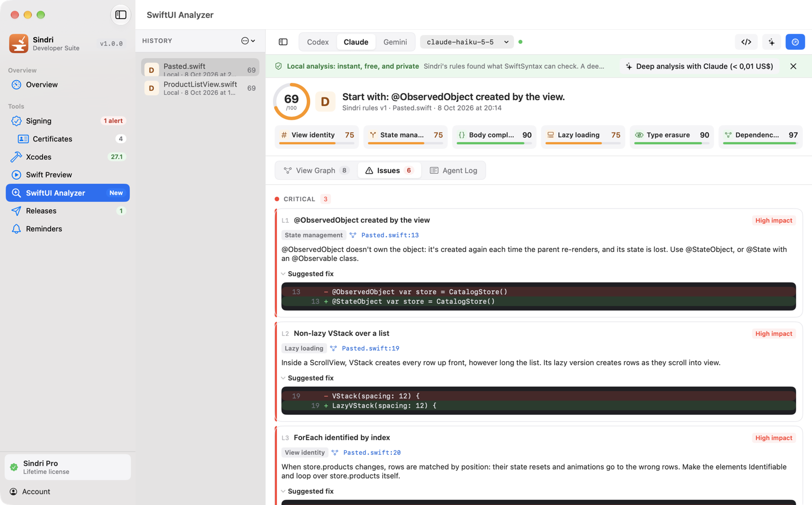Screen dimensions: 812x505
Task: Open Reminders in the sidebar
Action: coord(68,229)
